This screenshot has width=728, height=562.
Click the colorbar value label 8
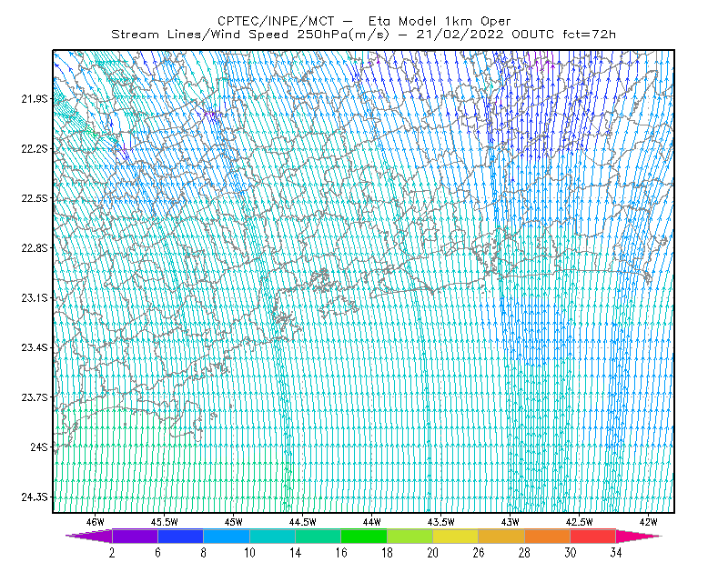pos(203,553)
